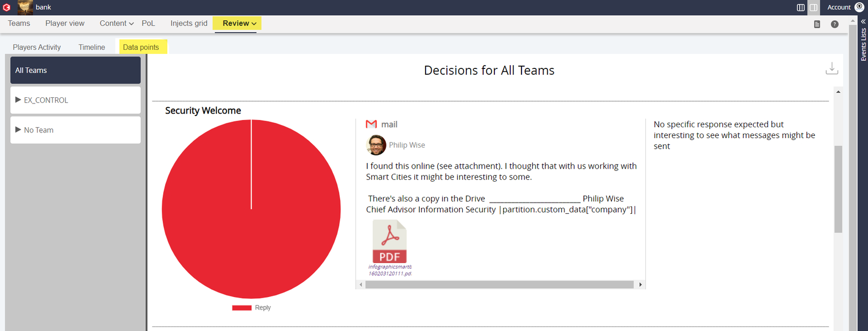Download decisions using the download icon
This screenshot has height=331, width=868.
point(832,68)
